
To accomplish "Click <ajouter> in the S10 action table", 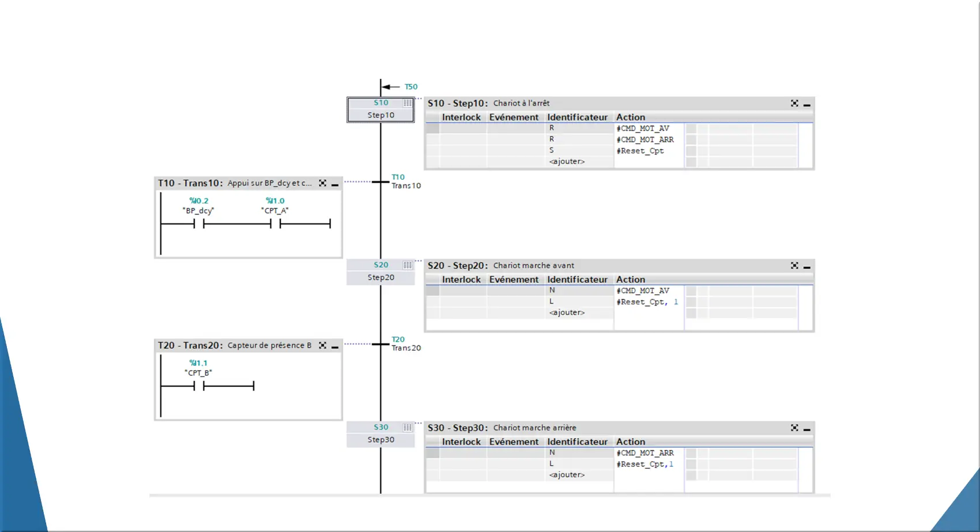I will (x=567, y=161).
